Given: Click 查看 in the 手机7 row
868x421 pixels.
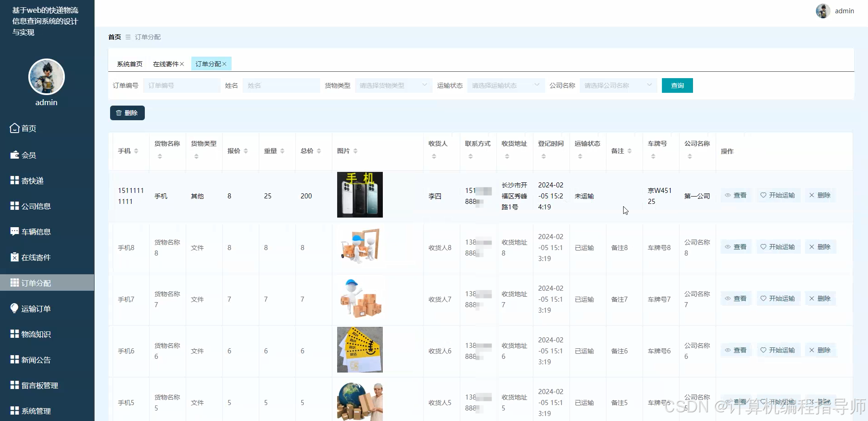Looking at the screenshot, I should [x=736, y=298].
